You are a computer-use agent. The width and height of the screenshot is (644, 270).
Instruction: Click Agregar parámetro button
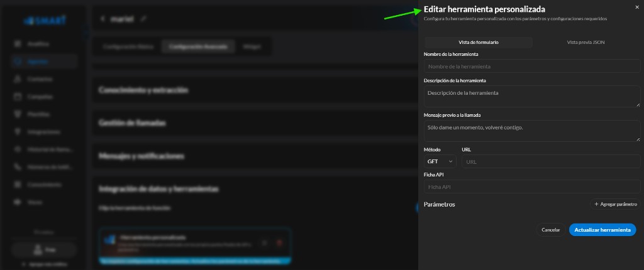[615, 204]
